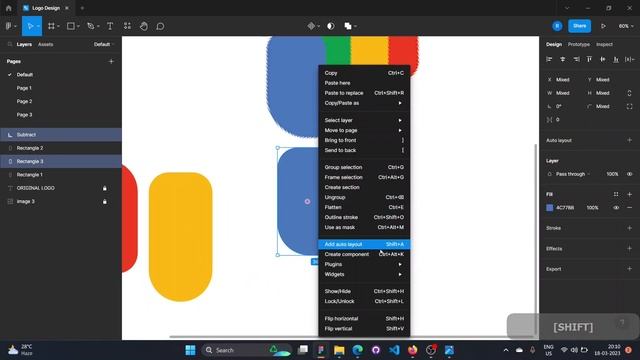Image resolution: width=640 pixels, height=360 pixels.
Task: Select the Frame tool
Action: click(51, 26)
